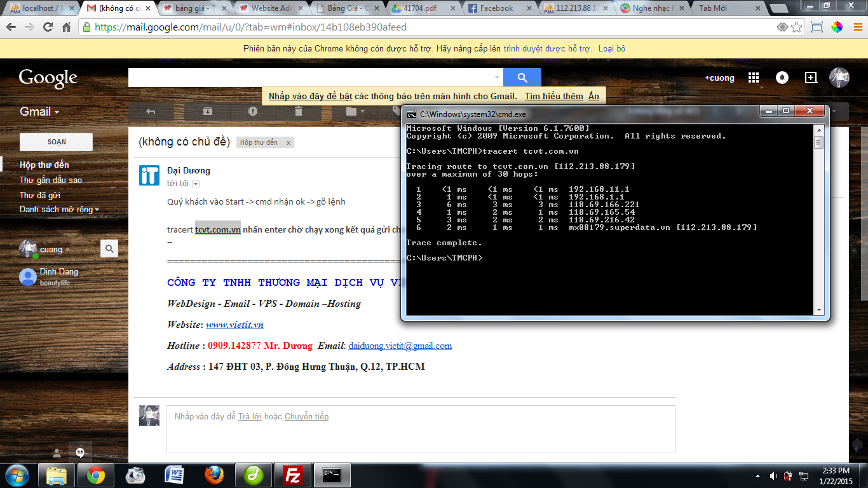Open the Hộp thư đến inbox
The image size is (868, 488).
point(44,165)
